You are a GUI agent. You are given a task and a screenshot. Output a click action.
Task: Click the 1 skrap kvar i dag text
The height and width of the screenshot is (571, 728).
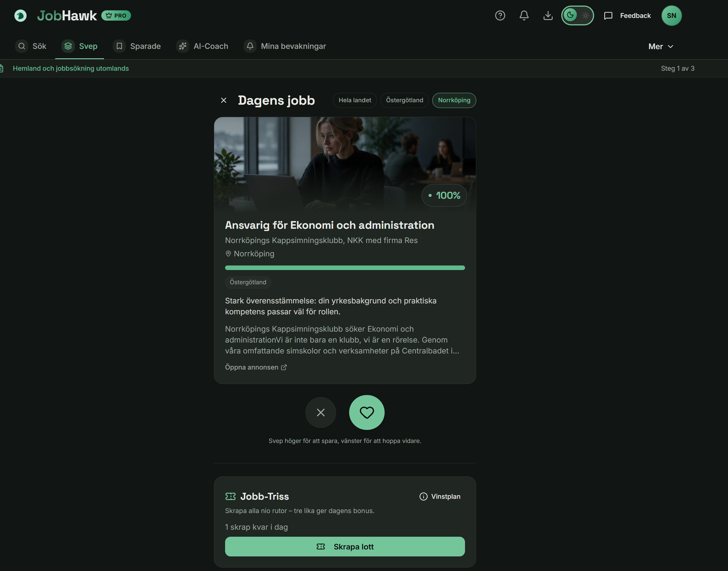[x=256, y=527]
